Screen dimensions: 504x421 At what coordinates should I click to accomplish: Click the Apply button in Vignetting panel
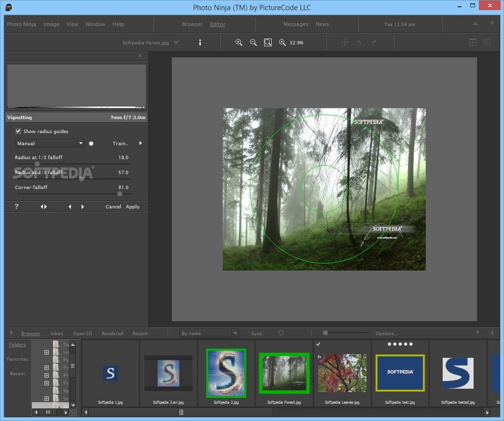[133, 206]
